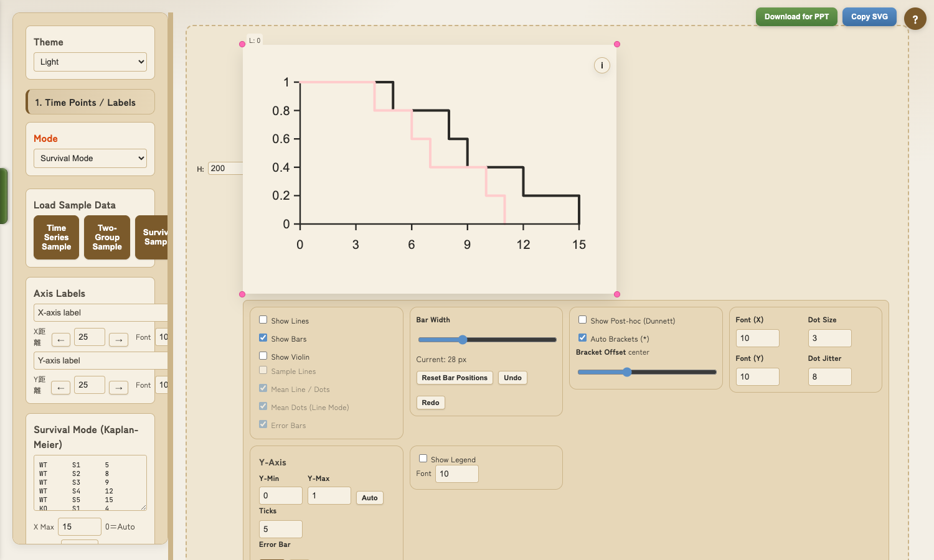Viewport: 934px width, 560px height.
Task: Click Download for PPT button
Action: click(x=796, y=17)
